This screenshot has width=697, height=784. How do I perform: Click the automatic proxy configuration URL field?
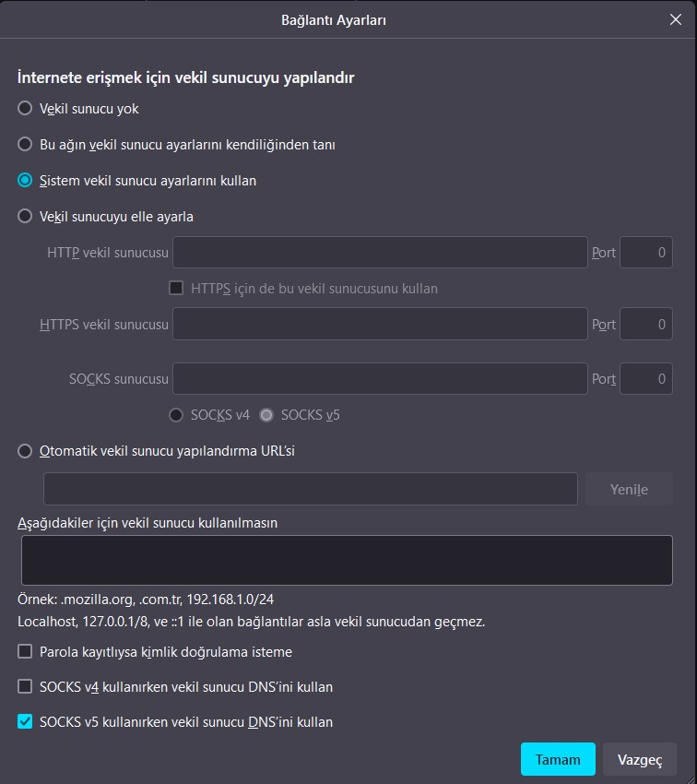(310, 489)
